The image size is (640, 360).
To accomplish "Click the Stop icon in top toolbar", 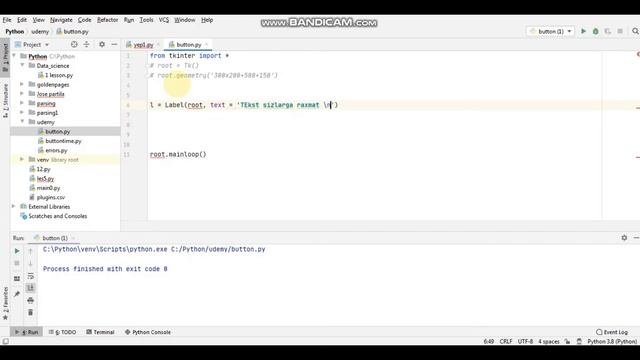I will pyautogui.click(x=620, y=31).
